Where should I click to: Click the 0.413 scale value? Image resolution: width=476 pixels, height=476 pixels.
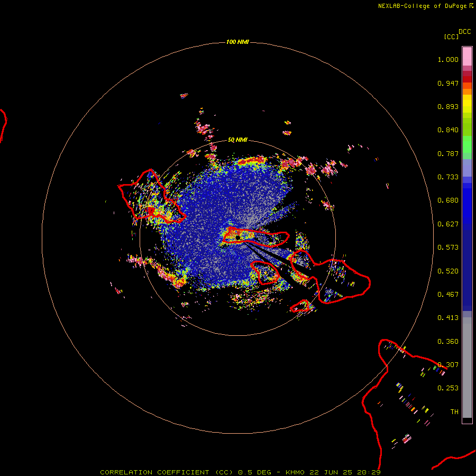(x=448, y=318)
